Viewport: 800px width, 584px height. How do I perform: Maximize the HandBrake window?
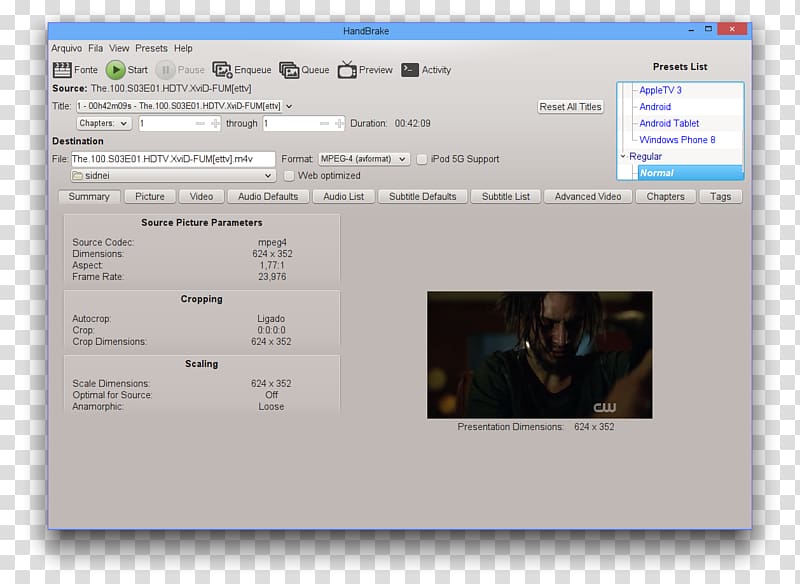point(708,29)
